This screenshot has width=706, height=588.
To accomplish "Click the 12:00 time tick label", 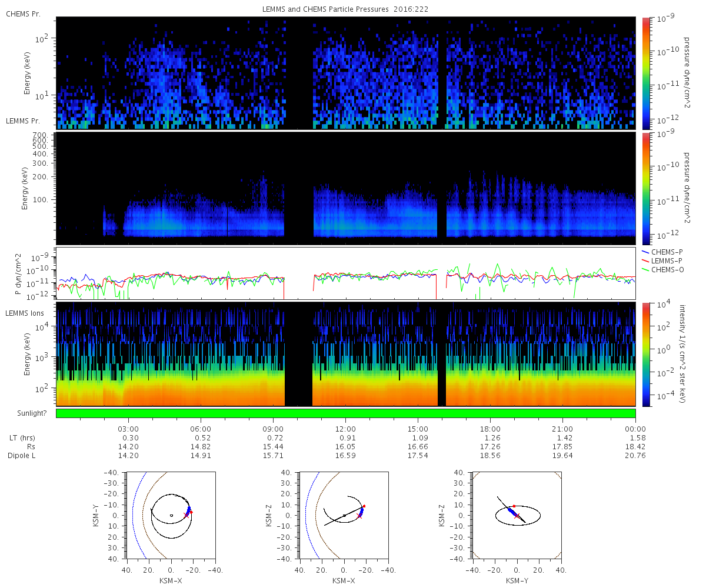I will pyautogui.click(x=346, y=429).
